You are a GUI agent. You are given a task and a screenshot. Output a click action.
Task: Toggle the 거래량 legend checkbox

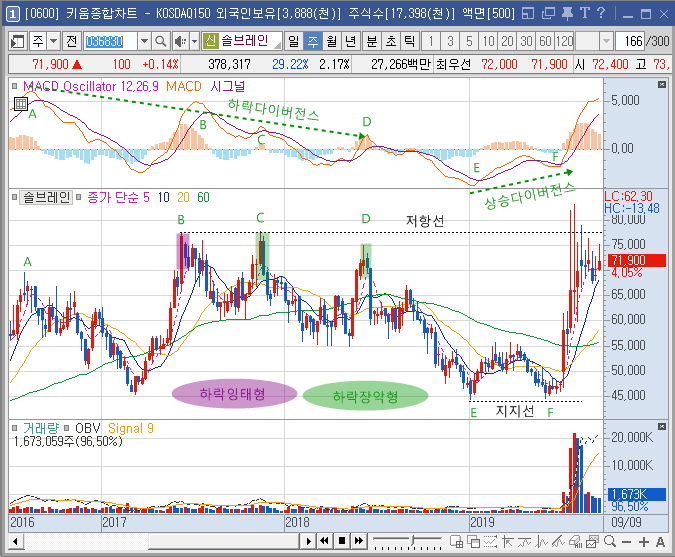coord(15,428)
